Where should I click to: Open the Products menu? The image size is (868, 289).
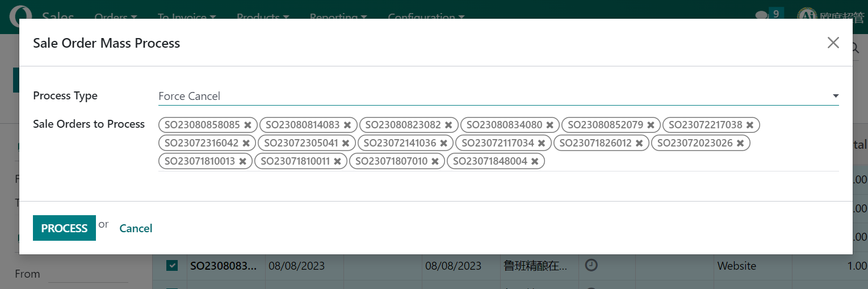263,17
